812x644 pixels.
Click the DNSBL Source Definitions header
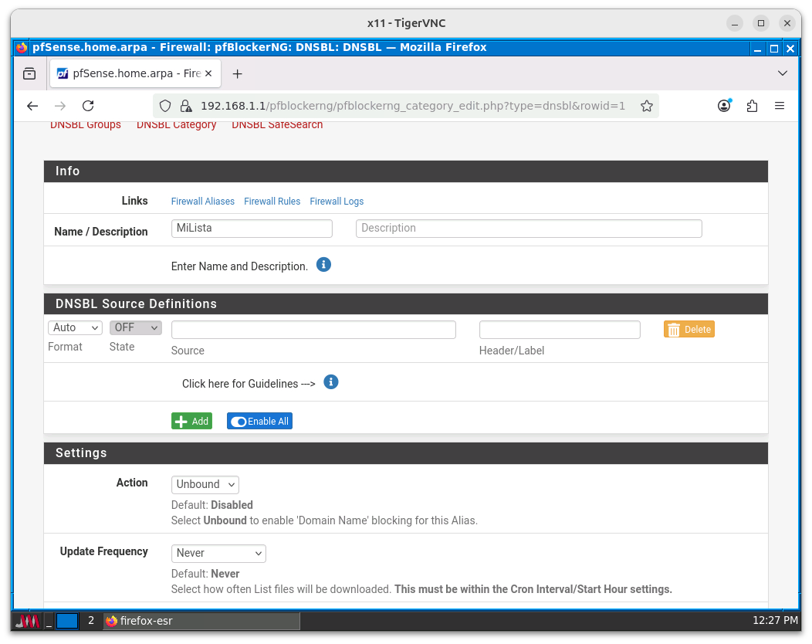(x=405, y=304)
